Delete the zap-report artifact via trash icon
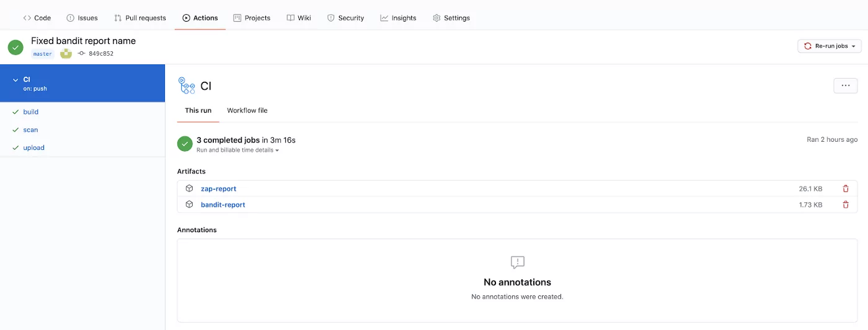The height and width of the screenshot is (330, 868). (845, 189)
